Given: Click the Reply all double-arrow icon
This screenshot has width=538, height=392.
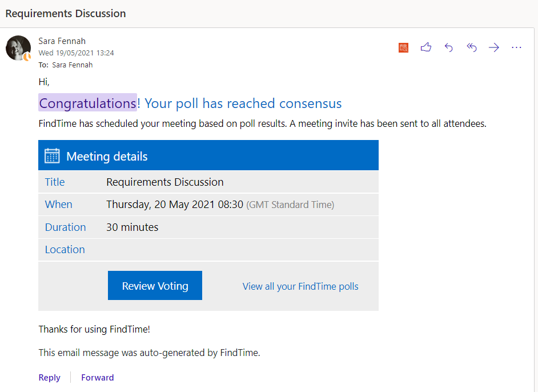Looking at the screenshot, I should point(471,48).
